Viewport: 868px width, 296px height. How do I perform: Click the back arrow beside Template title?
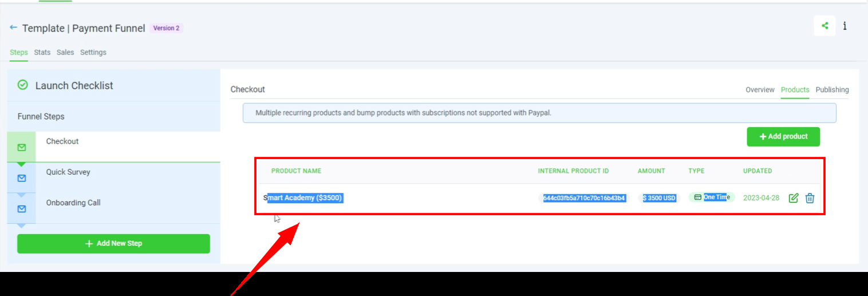click(13, 27)
